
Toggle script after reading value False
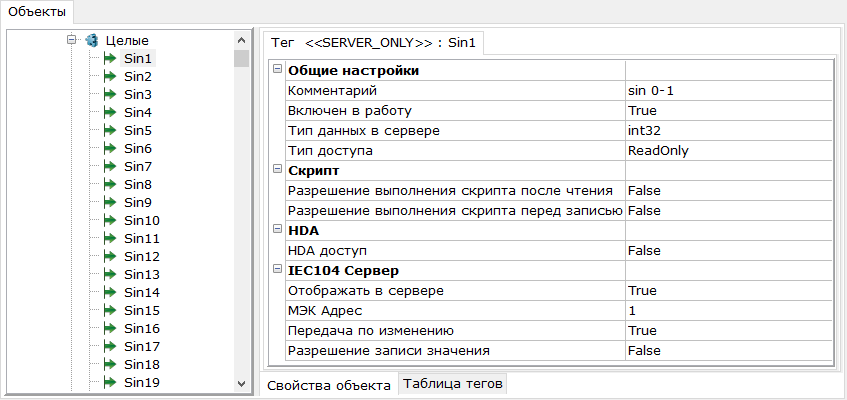[x=728, y=190]
